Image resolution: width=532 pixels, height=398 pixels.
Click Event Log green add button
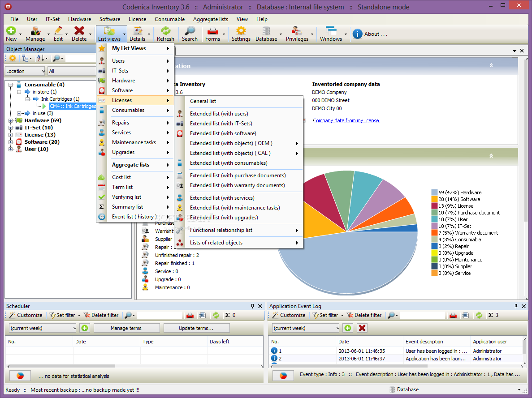348,328
